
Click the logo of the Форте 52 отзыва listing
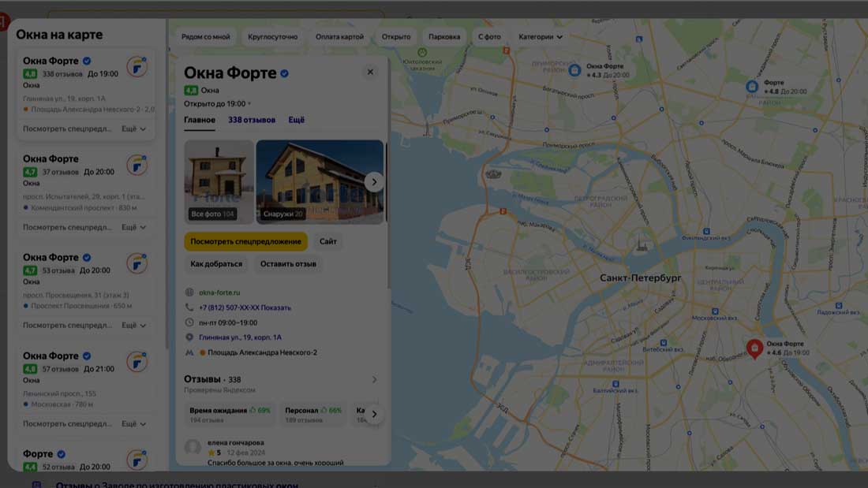(x=137, y=460)
